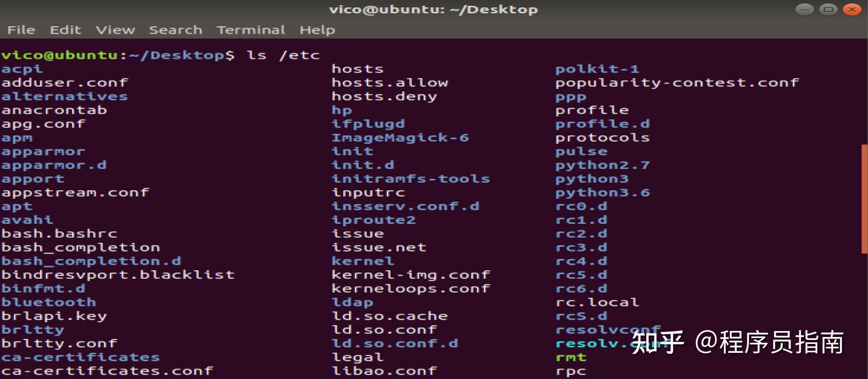
Task: Click the 'avahi' directory entry
Action: click(x=28, y=220)
